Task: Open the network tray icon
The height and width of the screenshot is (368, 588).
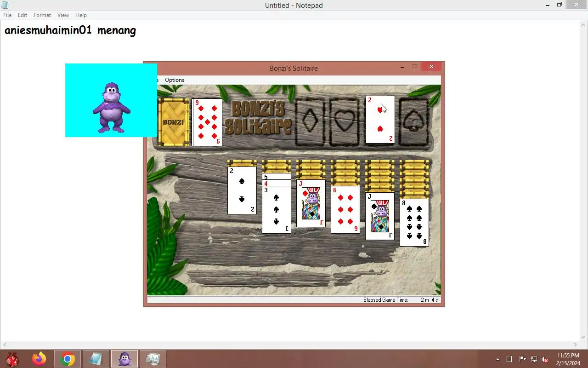Action: (534, 359)
